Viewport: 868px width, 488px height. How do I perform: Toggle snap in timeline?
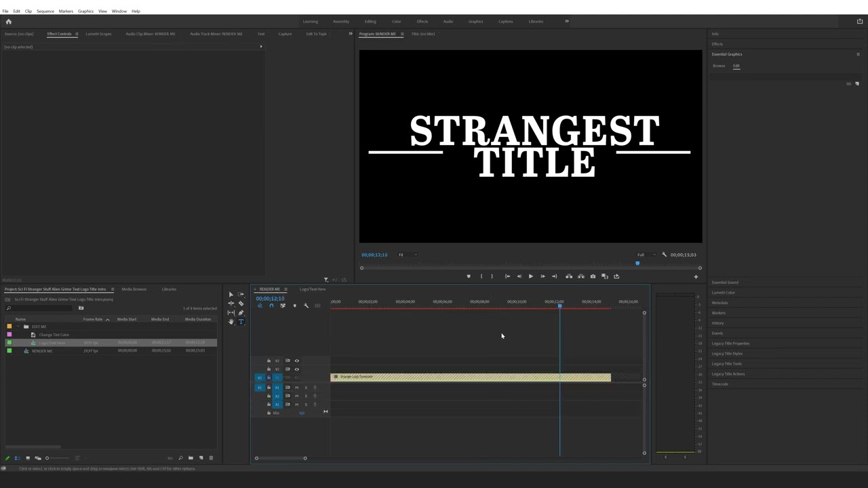click(x=271, y=306)
